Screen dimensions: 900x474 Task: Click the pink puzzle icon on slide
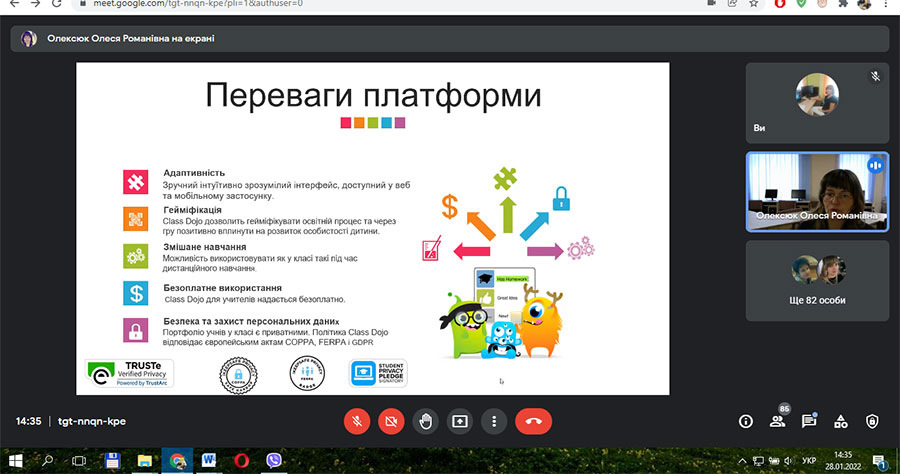[x=135, y=182]
